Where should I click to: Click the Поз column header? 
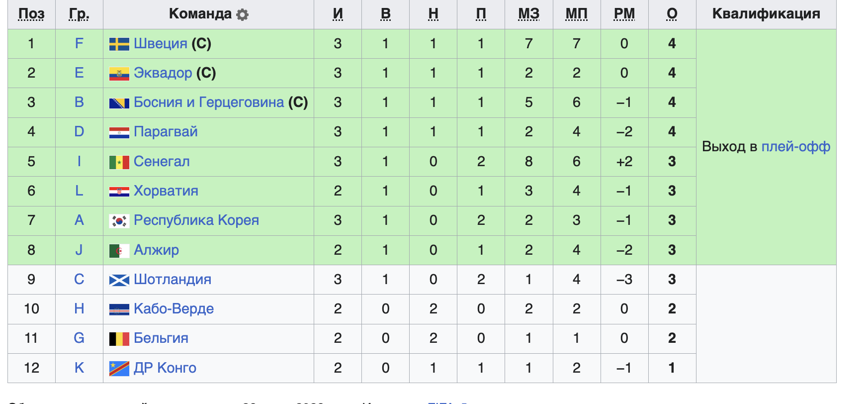pyautogui.click(x=31, y=14)
